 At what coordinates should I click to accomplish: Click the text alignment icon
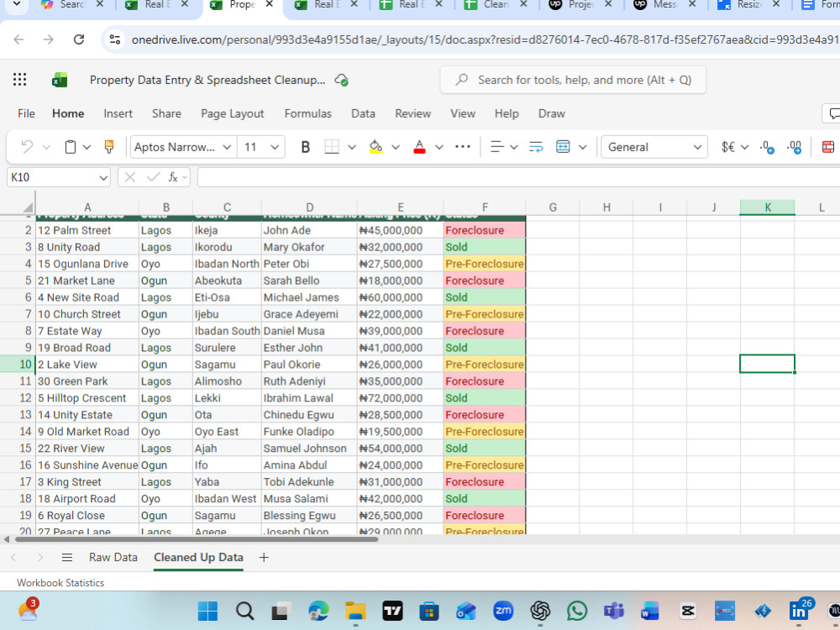497,147
